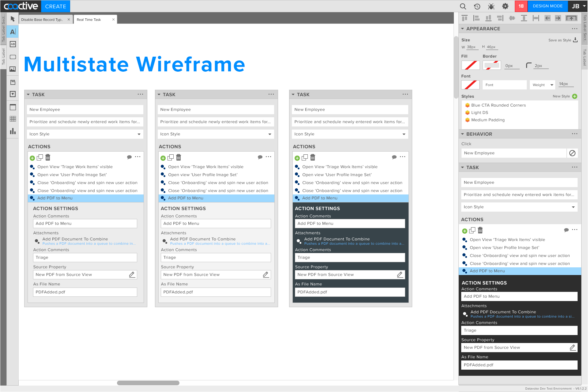Switch to the Real Time Task tab
The image size is (588, 392).
pos(89,19)
